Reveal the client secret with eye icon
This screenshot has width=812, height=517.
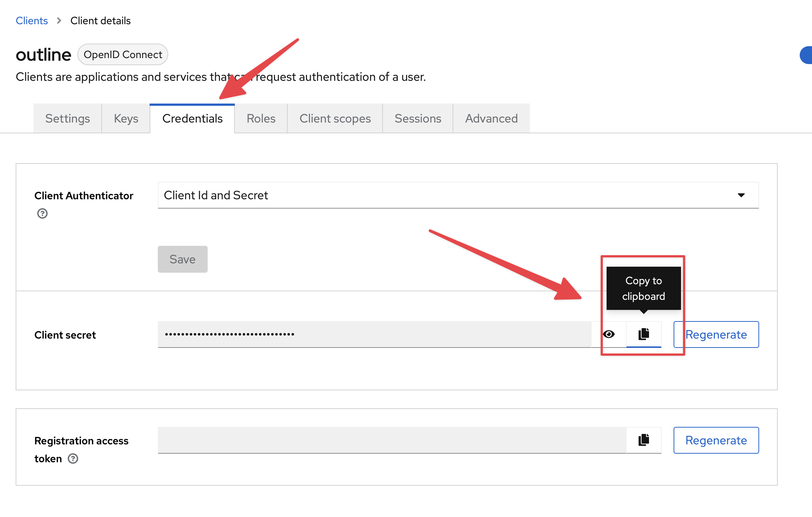pyautogui.click(x=609, y=334)
